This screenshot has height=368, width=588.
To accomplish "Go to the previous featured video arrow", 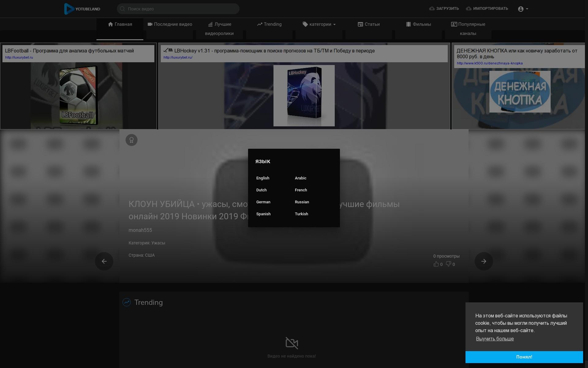I will (104, 261).
